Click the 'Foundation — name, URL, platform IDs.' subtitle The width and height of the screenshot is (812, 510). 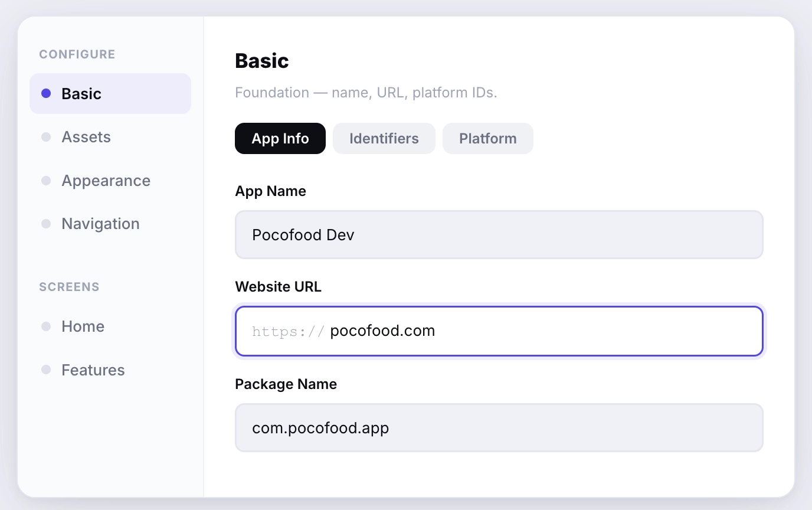click(x=366, y=93)
